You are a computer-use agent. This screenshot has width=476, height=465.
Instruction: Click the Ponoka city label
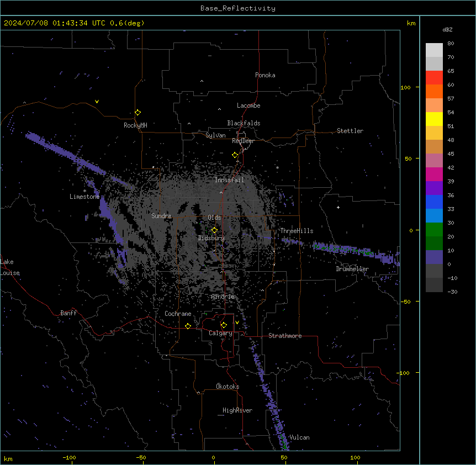point(265,75)
